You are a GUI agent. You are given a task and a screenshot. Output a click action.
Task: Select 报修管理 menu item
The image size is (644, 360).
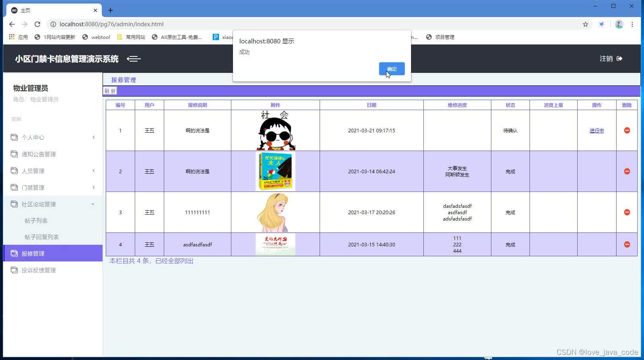pyautogui.click(x=53, y=253)
